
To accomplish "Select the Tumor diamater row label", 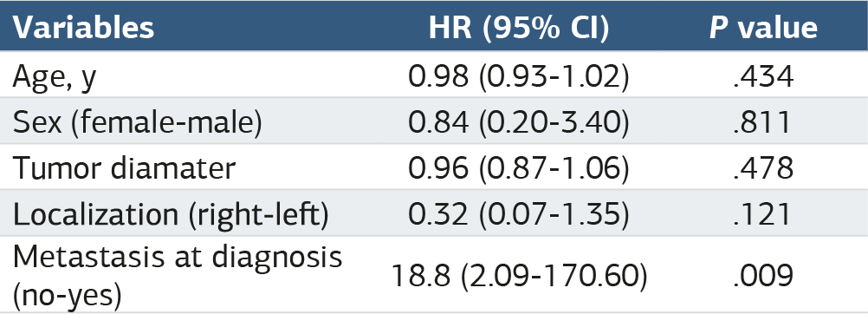I will [x=125, y=168].
